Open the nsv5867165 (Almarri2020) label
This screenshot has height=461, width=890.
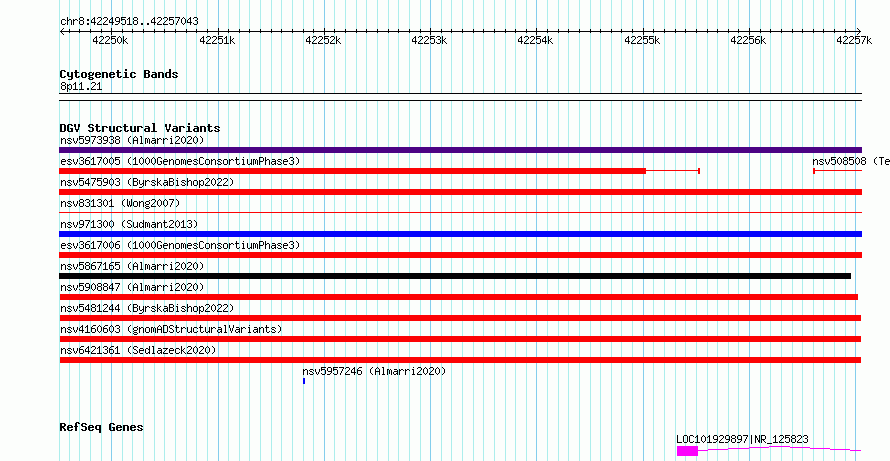pos(132,266)
